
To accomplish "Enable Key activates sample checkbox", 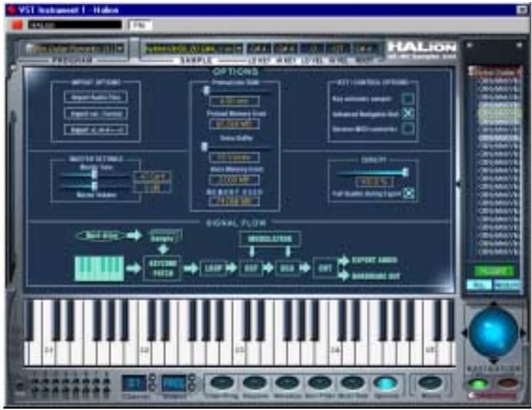I will [x=408, y=99].
